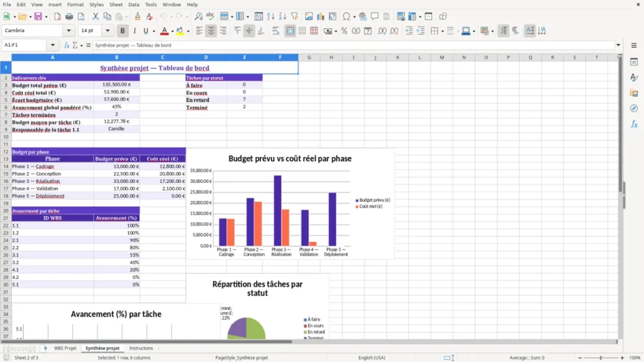Select row 10 header
Screen dimensions: 644x362
pos(6,136)
